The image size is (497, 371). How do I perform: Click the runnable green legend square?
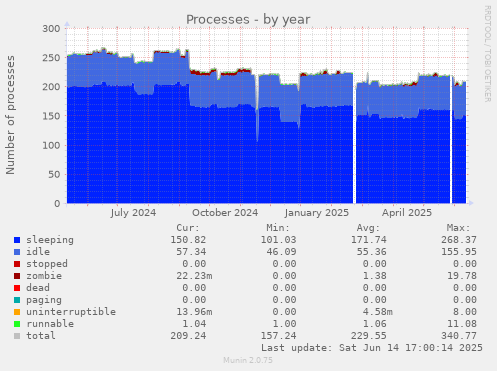(x=17, y=324)
